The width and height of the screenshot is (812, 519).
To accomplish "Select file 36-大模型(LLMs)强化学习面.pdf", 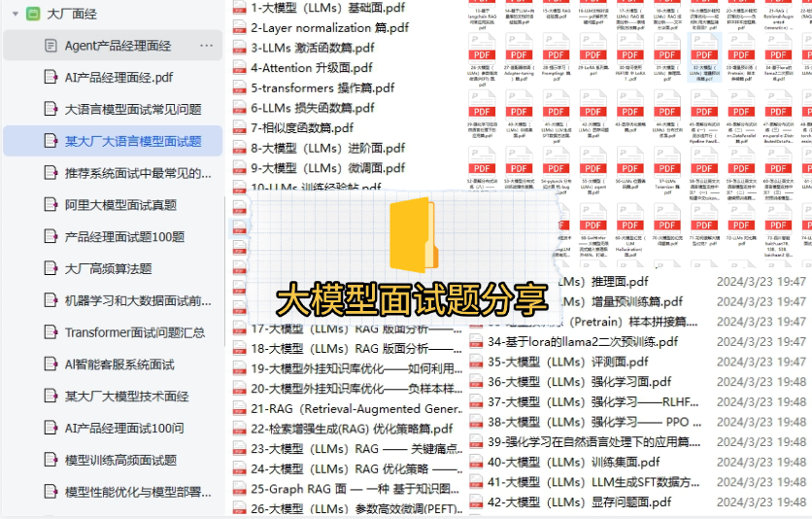I will (x=580, y=382).
